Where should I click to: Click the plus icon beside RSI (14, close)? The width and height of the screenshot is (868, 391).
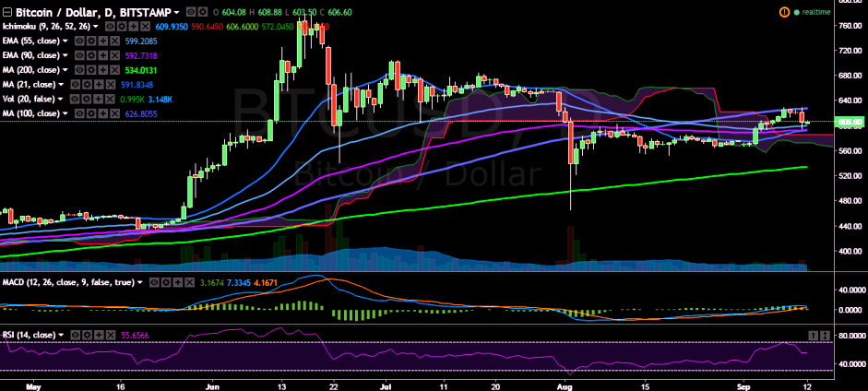[99, 335]
